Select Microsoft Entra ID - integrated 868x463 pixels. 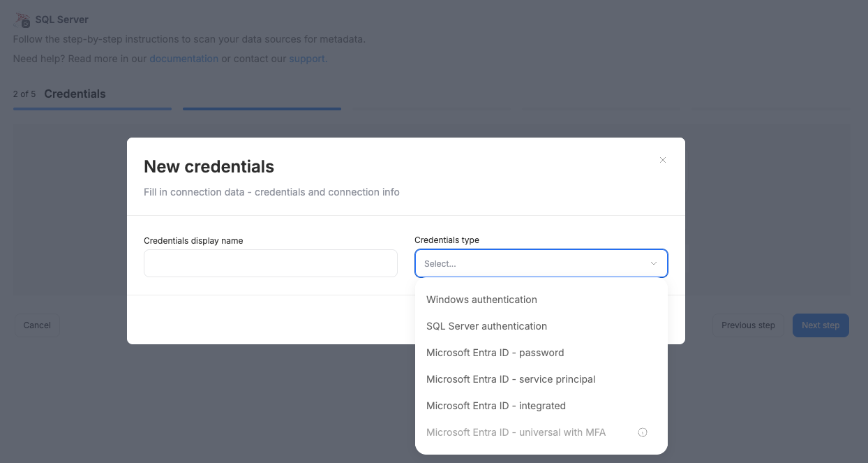pos(541,406)
